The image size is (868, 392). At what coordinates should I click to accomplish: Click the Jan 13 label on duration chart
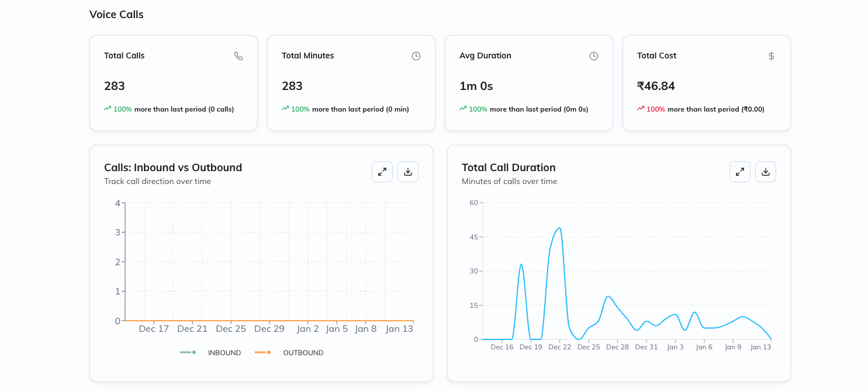[x=760, y=347]
